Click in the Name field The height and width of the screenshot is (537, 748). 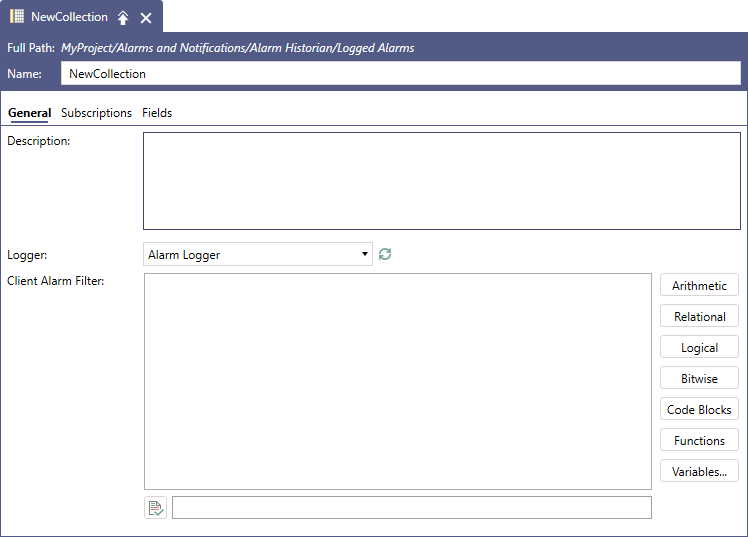click(401, 74)
